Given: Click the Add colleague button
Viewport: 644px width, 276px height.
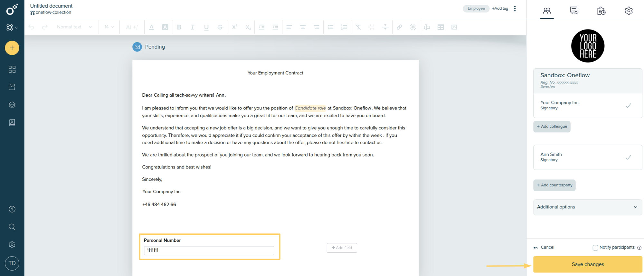Looking at the screenshot, I should tap(552, 127).
